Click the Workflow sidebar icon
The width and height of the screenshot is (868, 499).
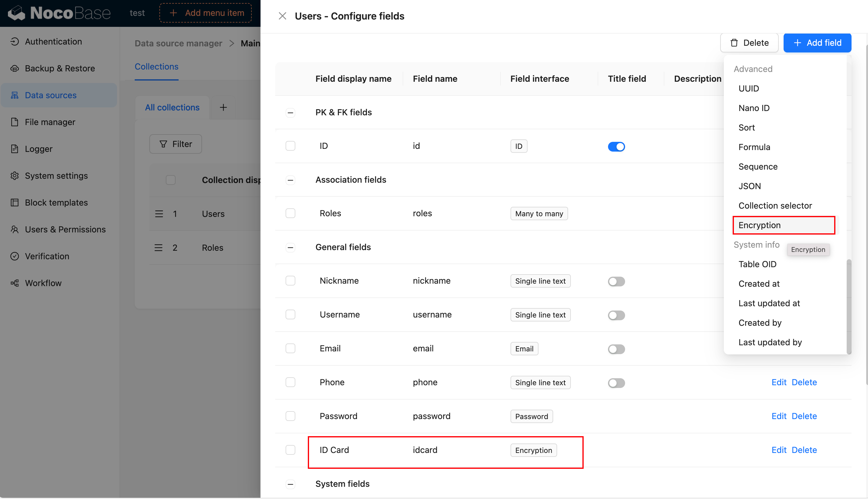[14, 283]
